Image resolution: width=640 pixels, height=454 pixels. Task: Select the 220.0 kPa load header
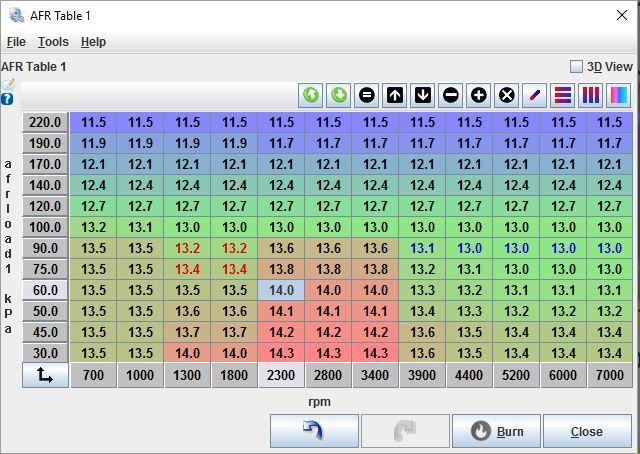(x=45, y=122)
